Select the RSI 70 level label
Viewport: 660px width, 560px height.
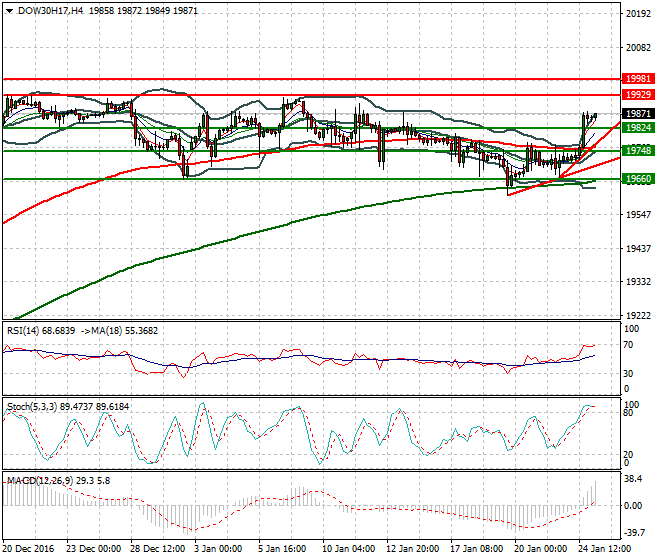tap(628, 345)
